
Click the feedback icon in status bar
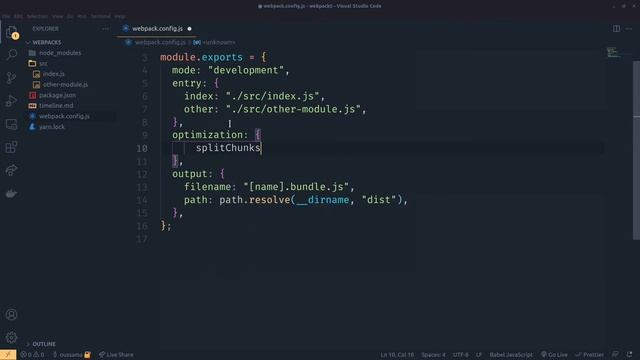click(x=615, y=354)
